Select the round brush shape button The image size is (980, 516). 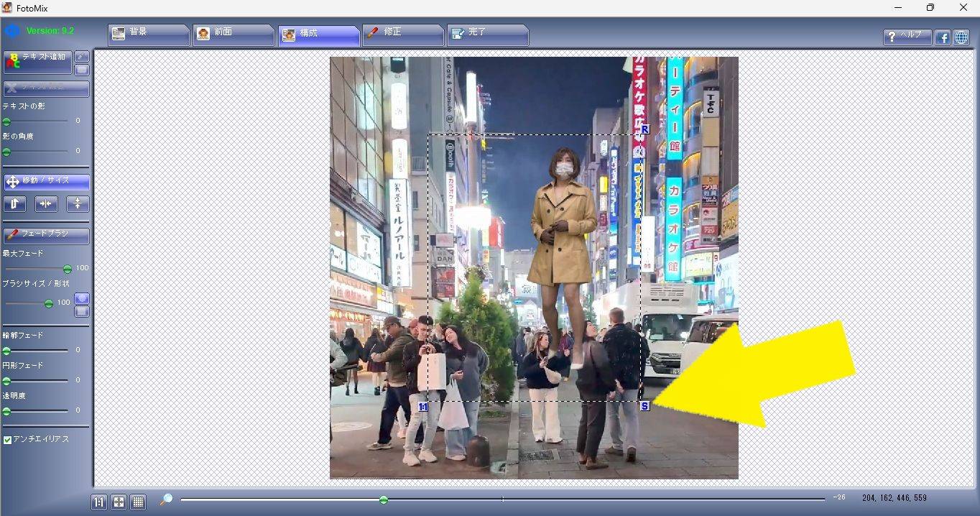pyautogui.click(x=82, y=298)
